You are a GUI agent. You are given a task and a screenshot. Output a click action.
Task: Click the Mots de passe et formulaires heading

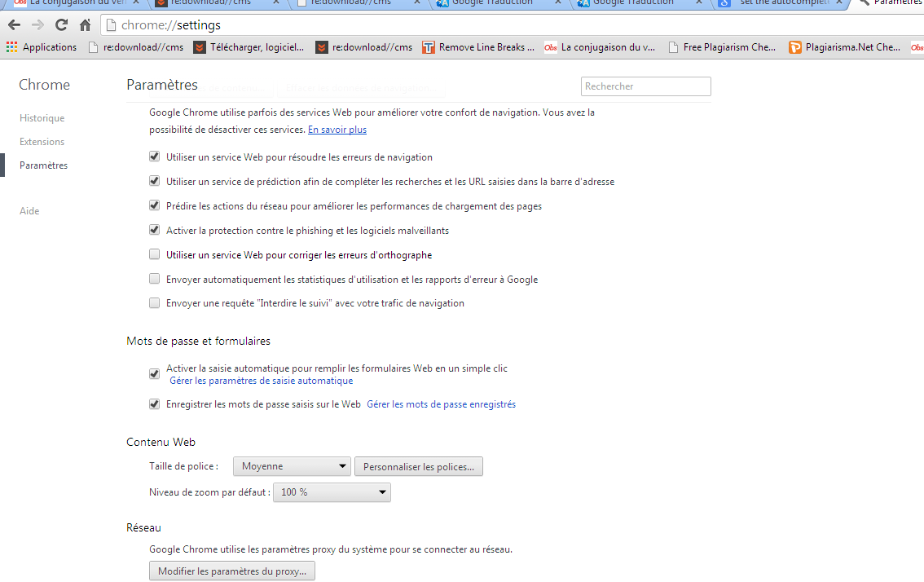(198, 342)
